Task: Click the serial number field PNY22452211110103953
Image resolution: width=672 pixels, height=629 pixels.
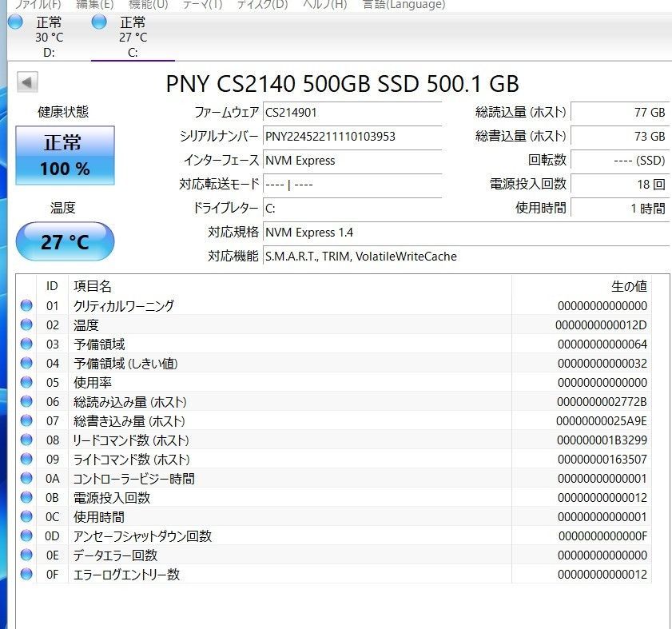Action: point(352,137)
